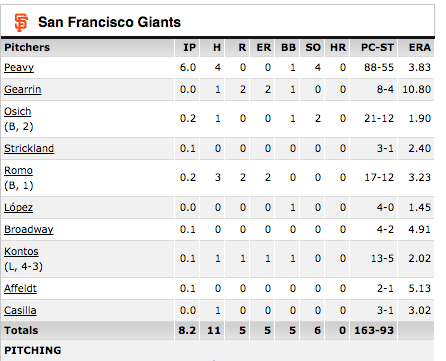Click the PITCHING section heading

point(33,350)
